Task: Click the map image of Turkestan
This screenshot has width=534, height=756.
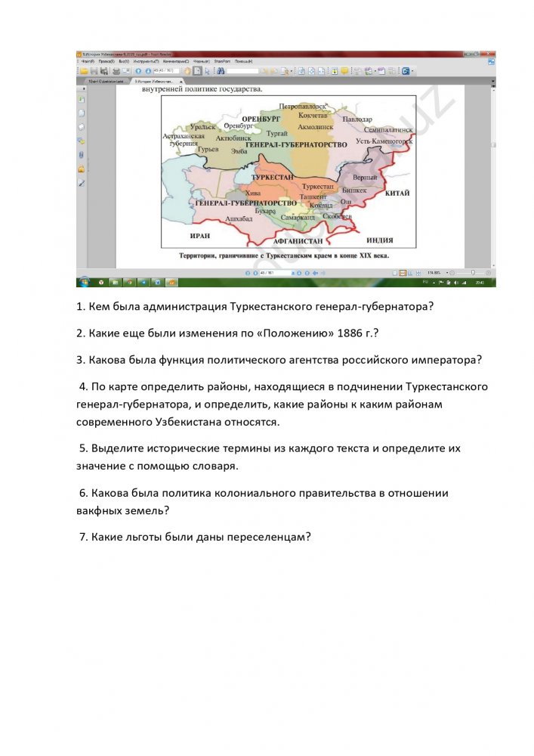Action: (x=289, y=172)
